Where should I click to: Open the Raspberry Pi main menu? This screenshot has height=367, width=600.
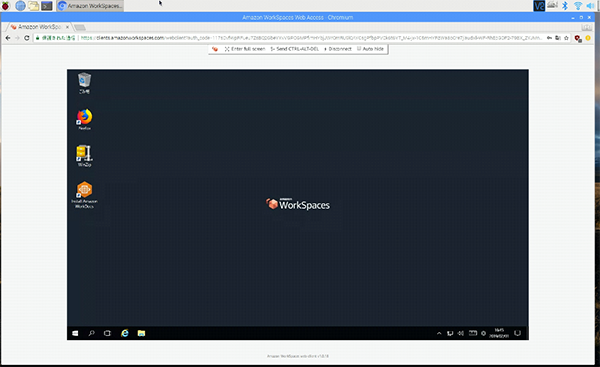point(6,6)
